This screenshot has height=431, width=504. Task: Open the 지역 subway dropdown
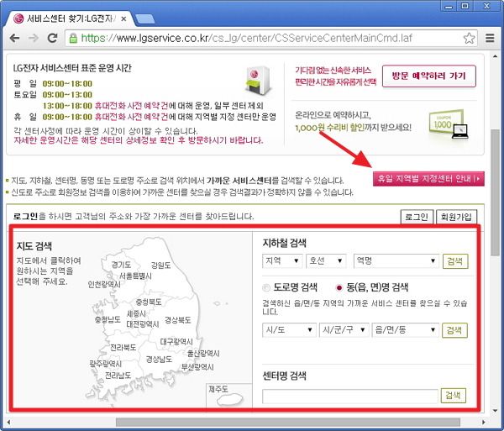tap(282, 260)
